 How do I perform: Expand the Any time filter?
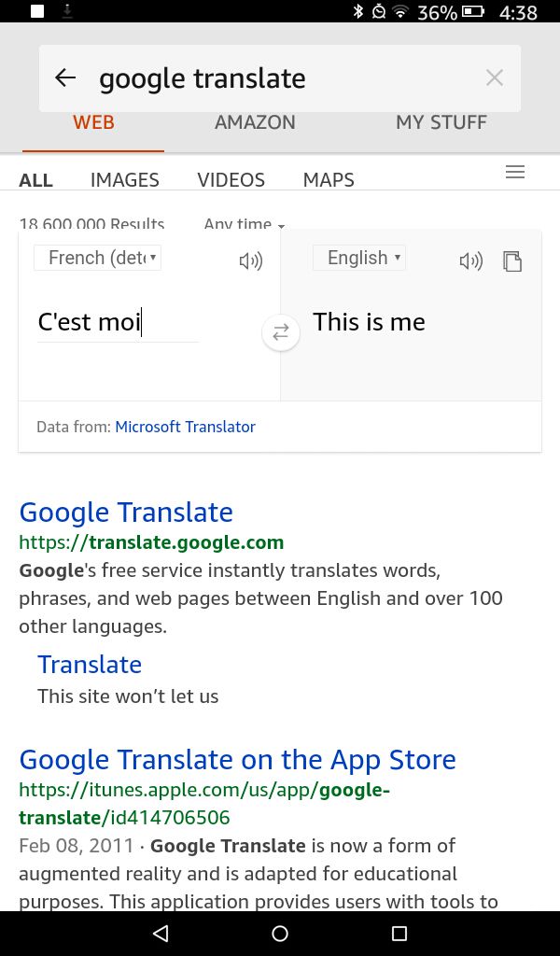(x=245, y=224)
